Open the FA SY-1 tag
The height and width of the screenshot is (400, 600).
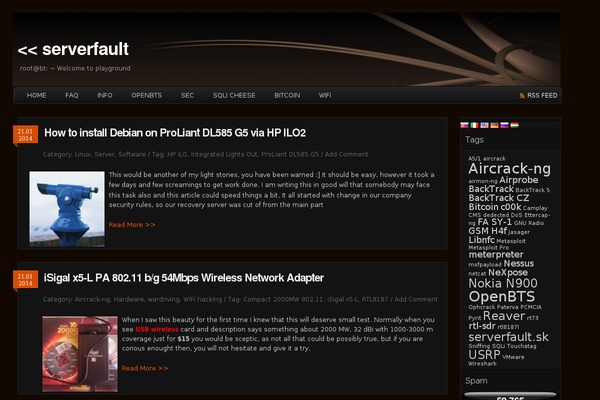pyautogui.click(x=494, y=222)
